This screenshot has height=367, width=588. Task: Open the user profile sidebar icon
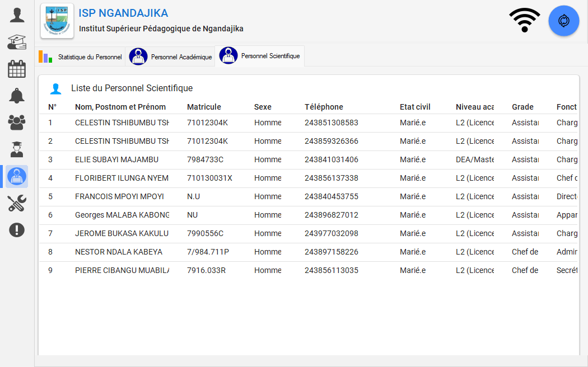tap(17, 15)
